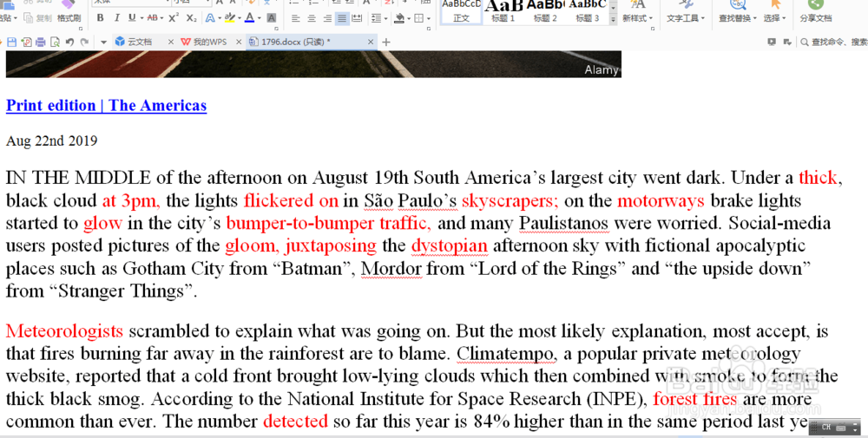Screen dimensions: 868x438
Task: Open the shading color dropdown arrow
Action: tap(409, 19)
